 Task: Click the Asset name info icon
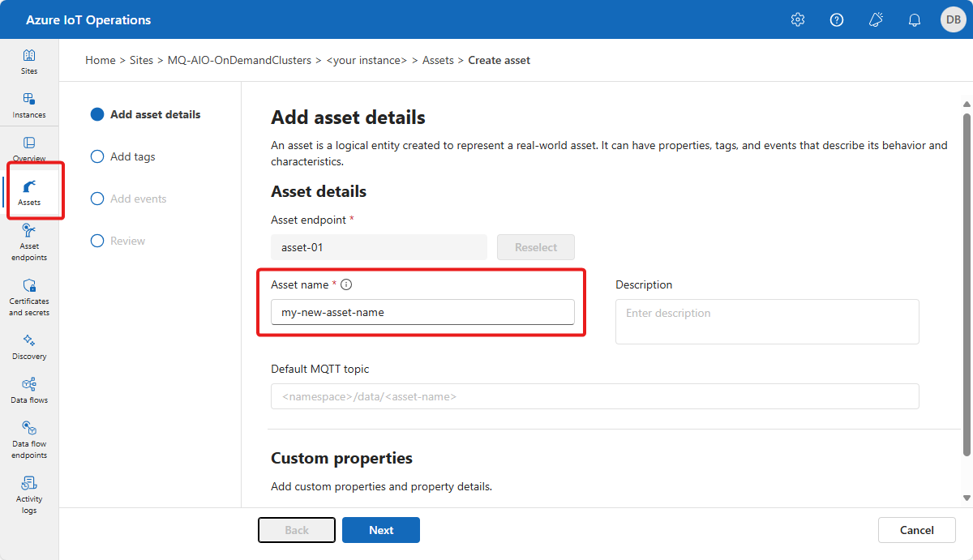346,284
